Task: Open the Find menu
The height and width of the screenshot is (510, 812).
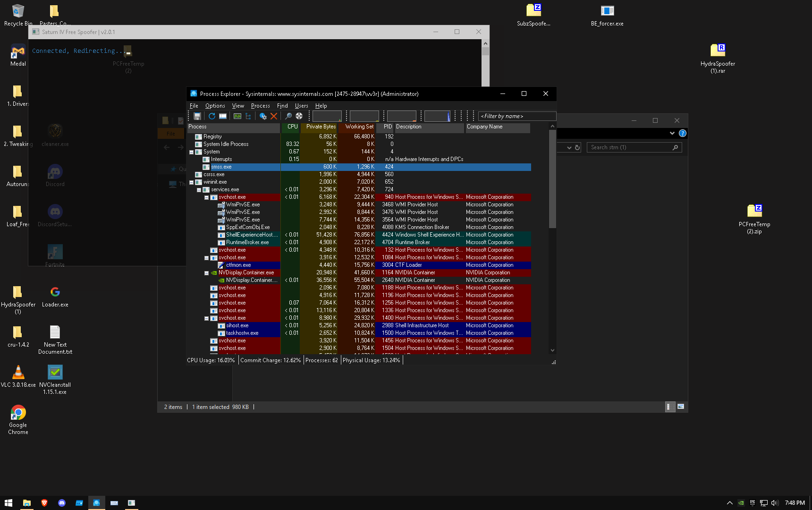Action: 282,106
